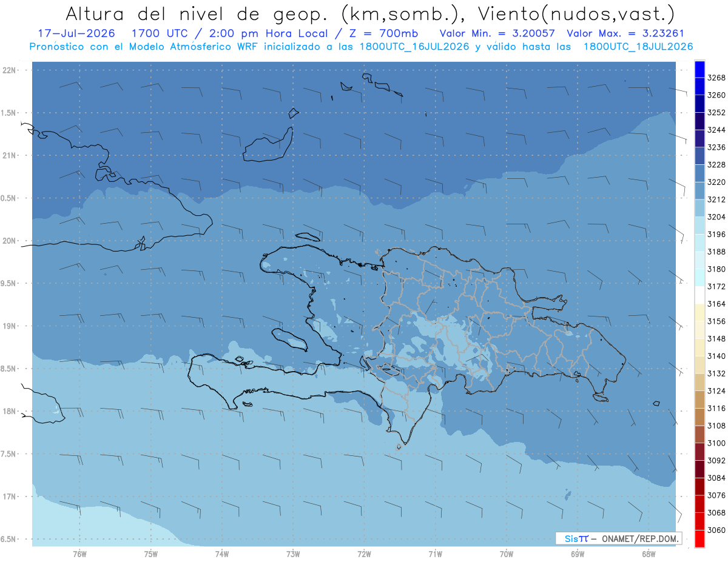
Task: Click the colorbar value '3164'
Action: pos(716,304)
